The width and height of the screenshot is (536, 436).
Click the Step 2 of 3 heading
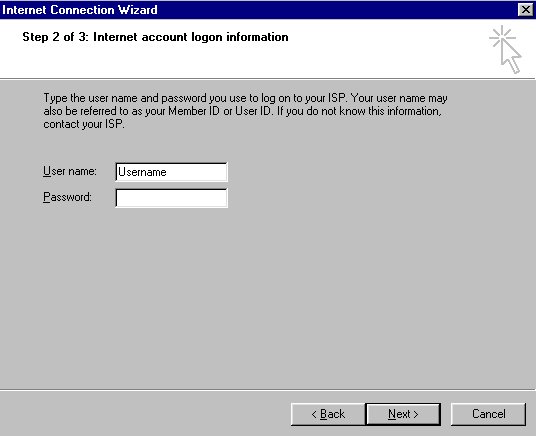pyautogui.click(x=155, y=37)
